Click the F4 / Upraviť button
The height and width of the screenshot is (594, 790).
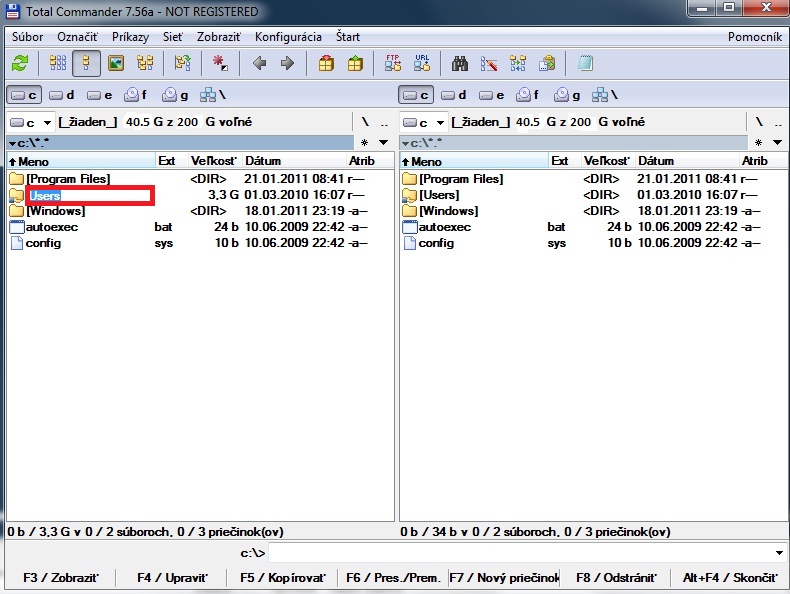click(x=172, y=578)
